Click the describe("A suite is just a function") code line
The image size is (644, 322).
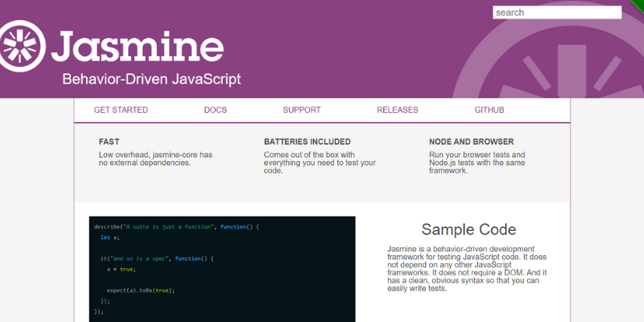click(176, 227)
